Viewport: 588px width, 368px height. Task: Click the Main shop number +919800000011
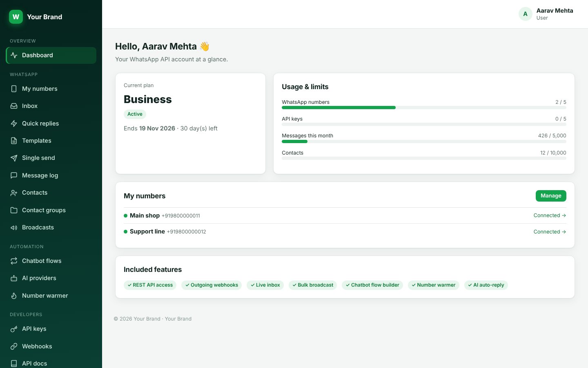[181, 216]
